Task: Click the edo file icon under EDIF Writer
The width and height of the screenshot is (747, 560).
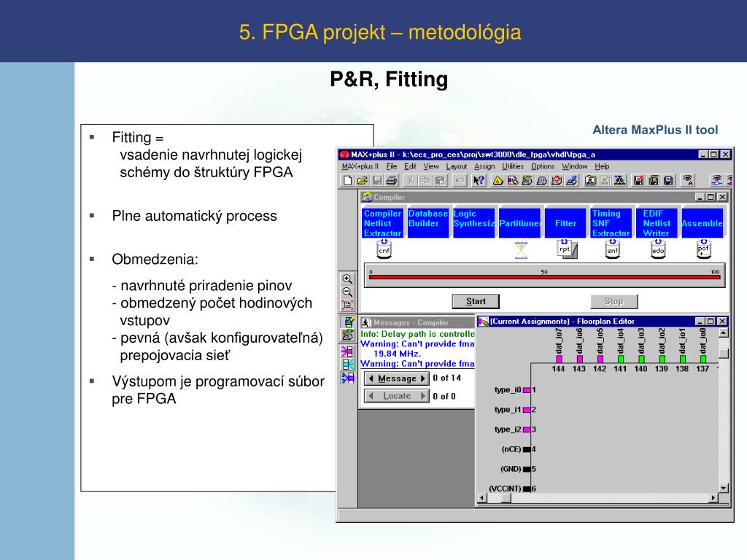Action: click(658, 249)
